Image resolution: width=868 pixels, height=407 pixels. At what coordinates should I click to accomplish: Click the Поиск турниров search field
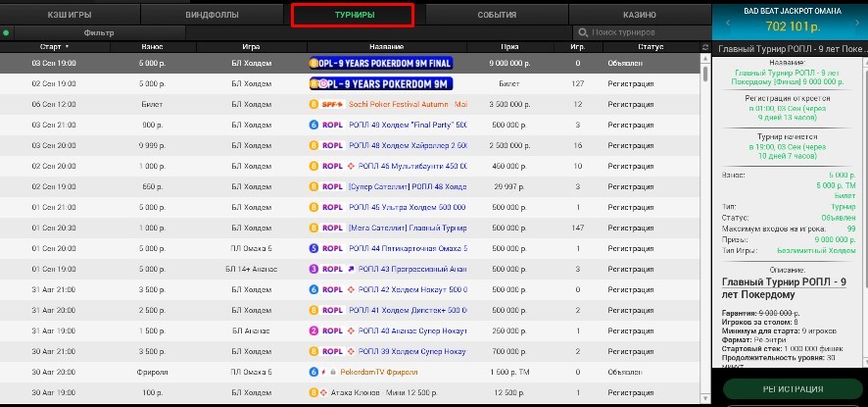[x=642, y=32]
